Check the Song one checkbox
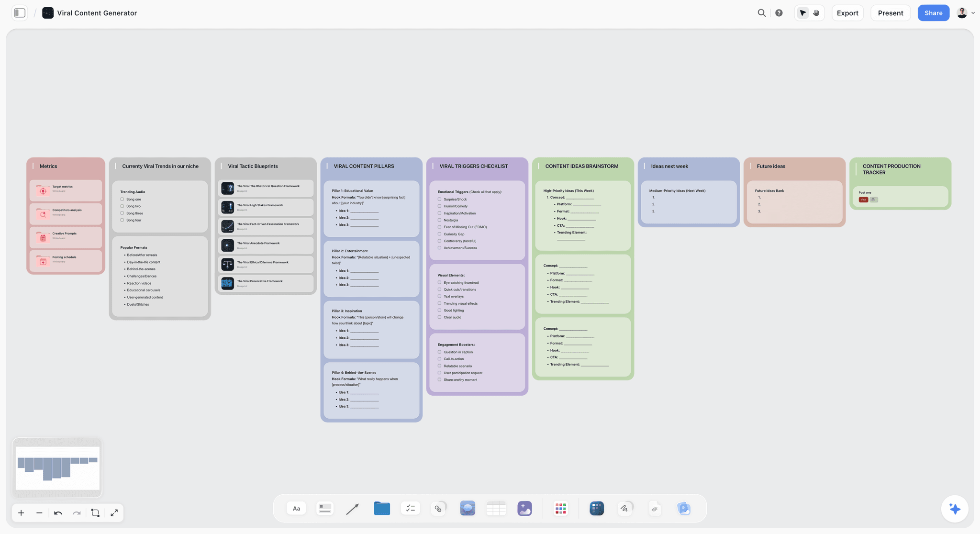Image resolution: width=980 pixels, height=534 pixels. (122, 199)
